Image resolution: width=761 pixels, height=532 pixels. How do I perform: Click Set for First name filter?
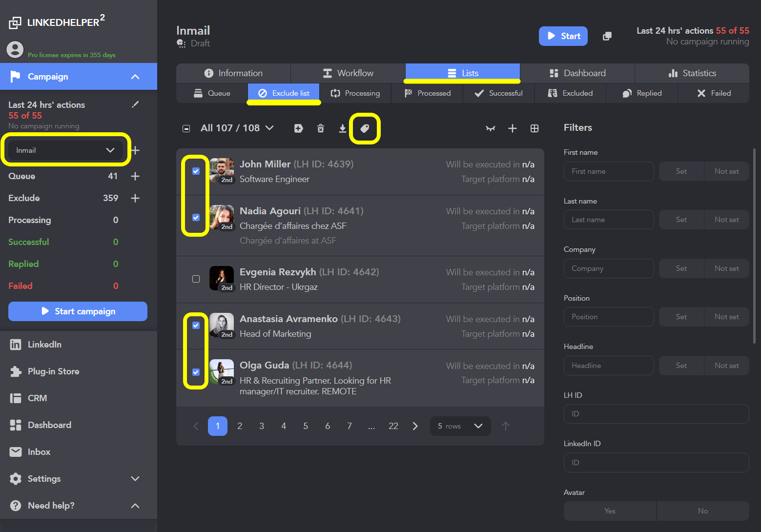[x=681, y=171]
